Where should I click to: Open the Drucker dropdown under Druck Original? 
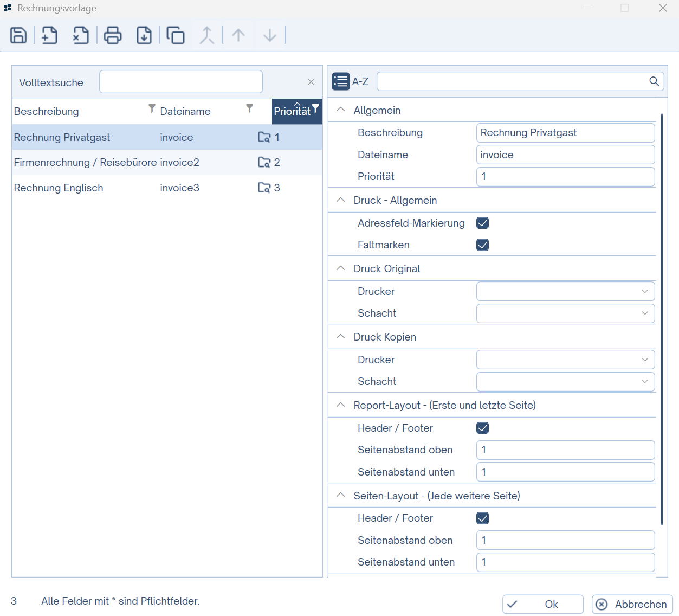565,291
